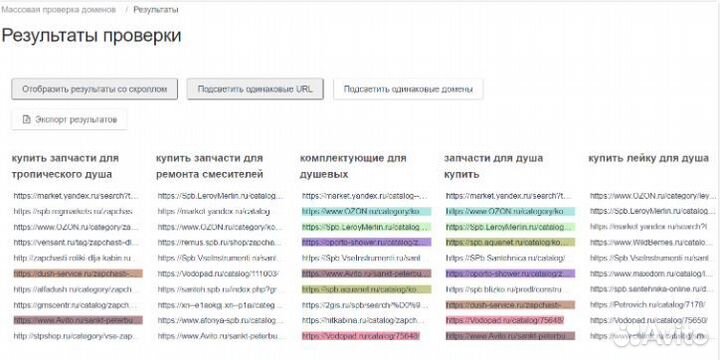The width and height of the screenshot is (720, 360).
Task: Open LeroyMerlin link in 'купить лейку для душа' column
Action: coord(652,212)
